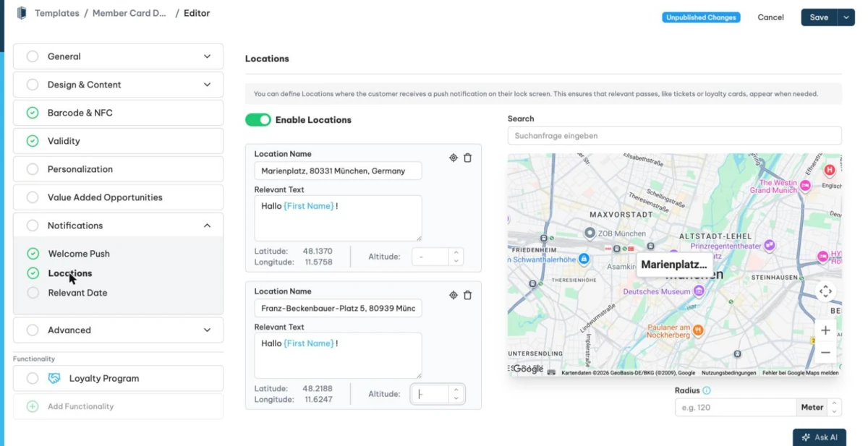Click the Value Added Opportunities status circle
Screen dimensions: 868x446
[33, 197]
